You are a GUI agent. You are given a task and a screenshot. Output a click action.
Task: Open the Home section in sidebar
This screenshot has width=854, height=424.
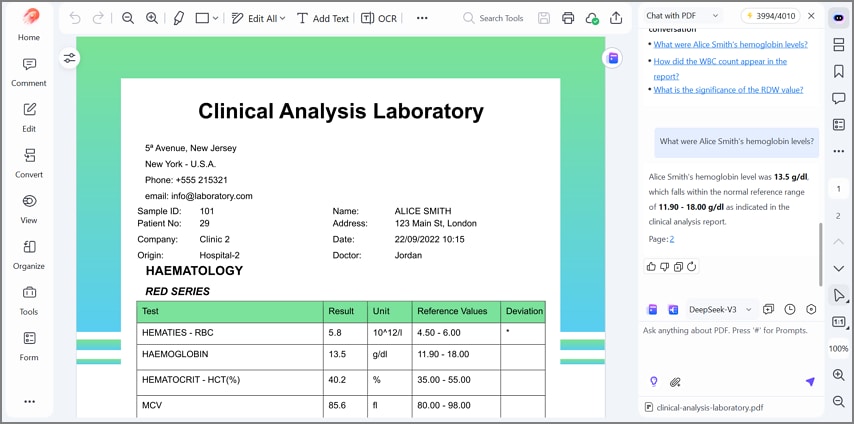coord(29,25)
